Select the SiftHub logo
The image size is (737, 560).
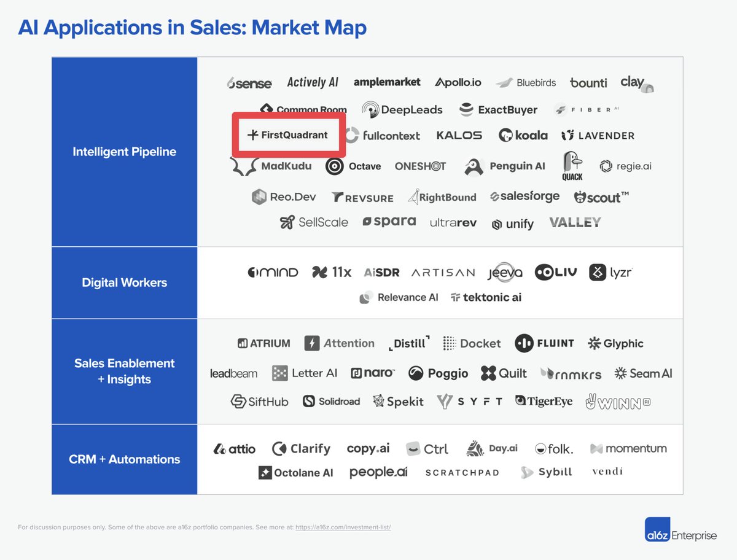coord(259,402)
